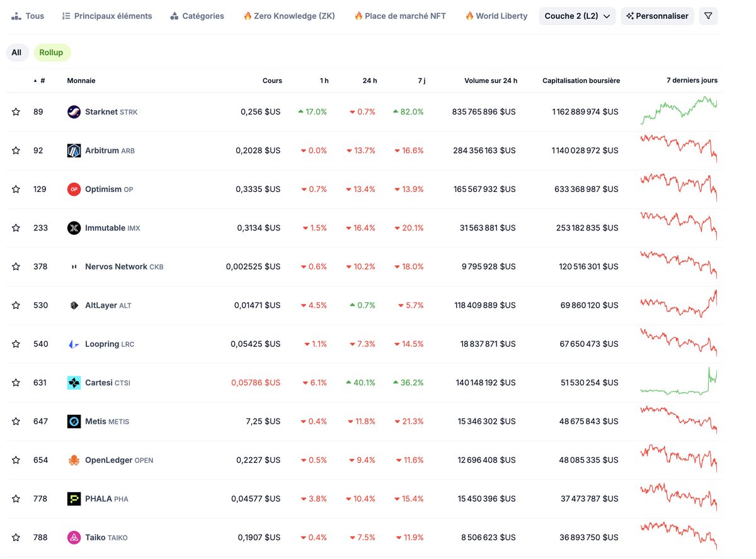Click the Loopring blue logo

74,344
